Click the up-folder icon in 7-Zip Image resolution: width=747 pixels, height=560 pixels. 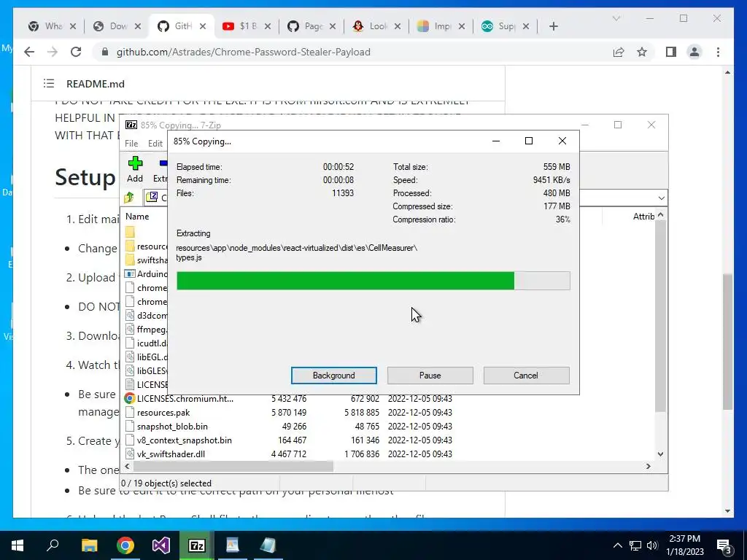(x=129, y=197)
